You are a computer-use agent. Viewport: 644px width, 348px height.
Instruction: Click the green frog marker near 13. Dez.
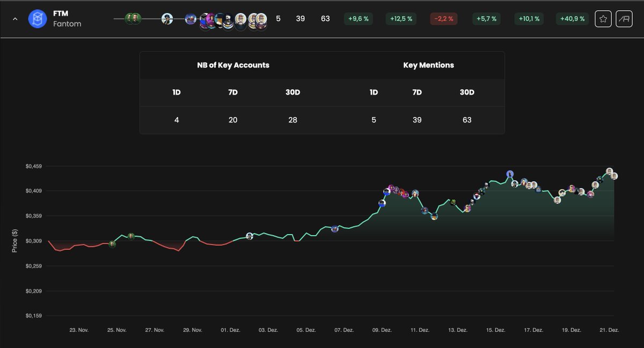click(453, 202)
